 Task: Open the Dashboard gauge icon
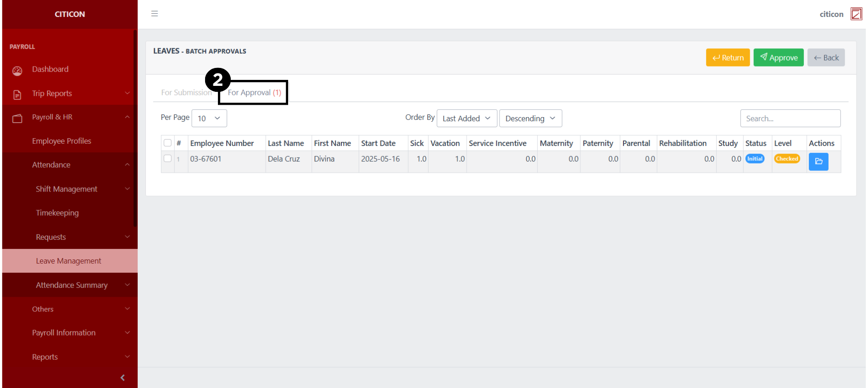(x=17, y=71)
